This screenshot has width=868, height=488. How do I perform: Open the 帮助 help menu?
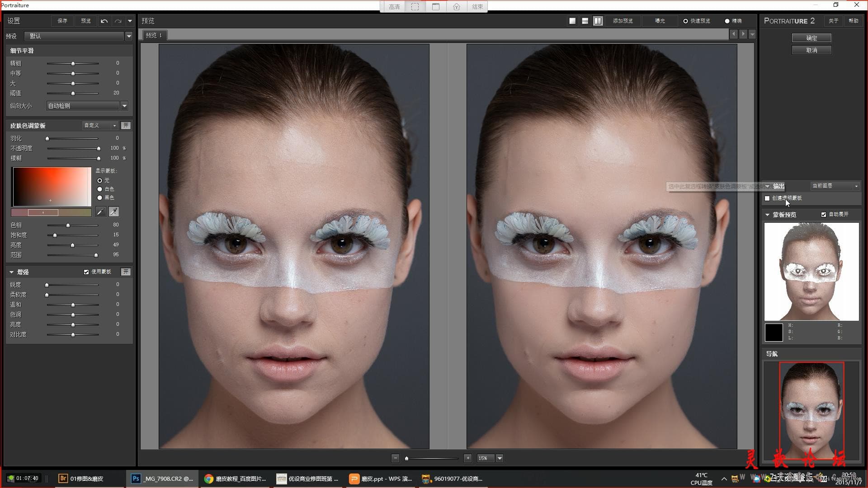click(x=853, y=21)
